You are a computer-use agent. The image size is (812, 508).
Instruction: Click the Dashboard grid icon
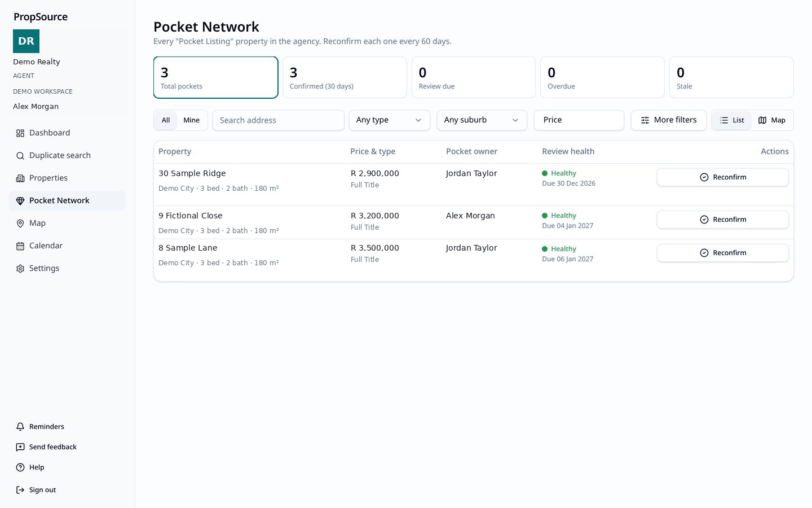(x=20, y=133)
